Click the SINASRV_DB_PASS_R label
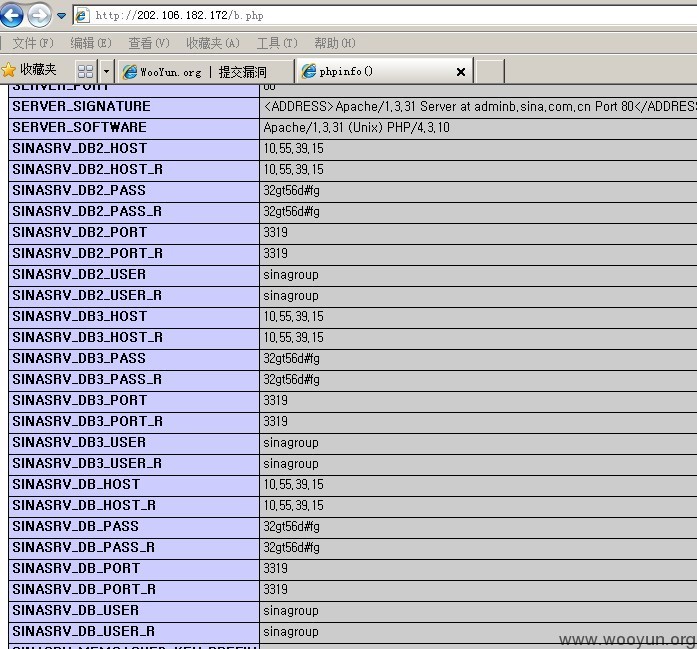The width and height of the screenshot is (697, 649). (84, 547)
